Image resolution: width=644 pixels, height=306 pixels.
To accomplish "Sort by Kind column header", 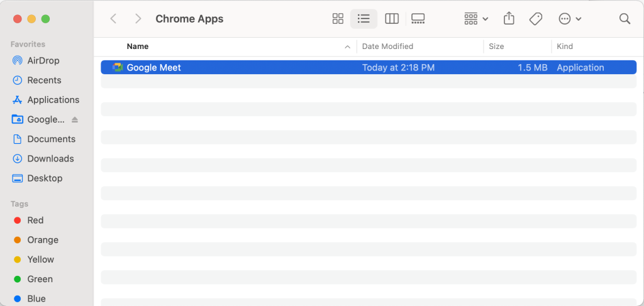I will 565,46.
